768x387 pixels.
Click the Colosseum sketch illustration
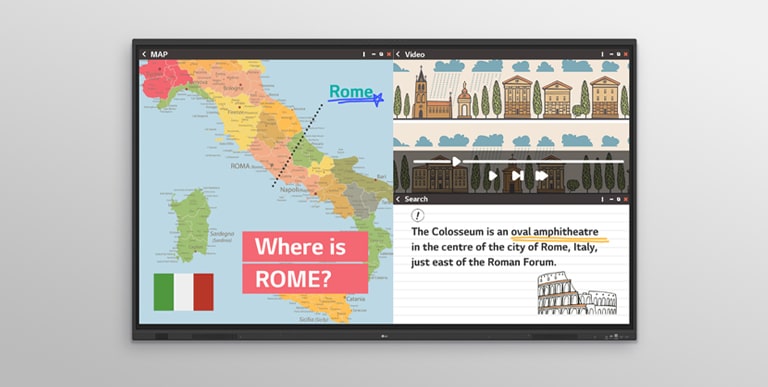pos(577,293)
